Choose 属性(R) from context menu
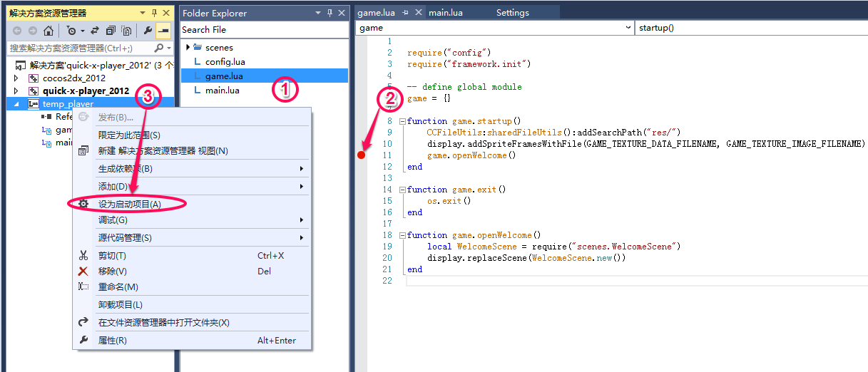Image resolution: width=868 pixels, height=372 pixels. coord(192,341)
